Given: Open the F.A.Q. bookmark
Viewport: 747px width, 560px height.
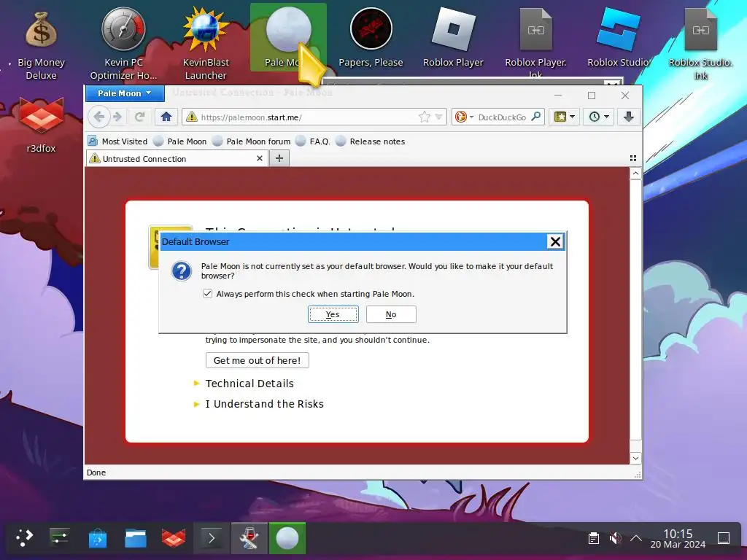Looking at the screenshot, I should click(x=312, y=141).
